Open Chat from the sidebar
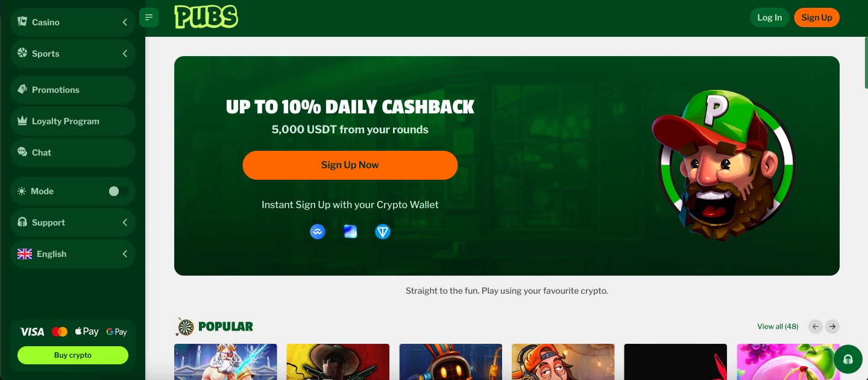The image size is (868, 380). pyautogui.click(x=73, y=153)
